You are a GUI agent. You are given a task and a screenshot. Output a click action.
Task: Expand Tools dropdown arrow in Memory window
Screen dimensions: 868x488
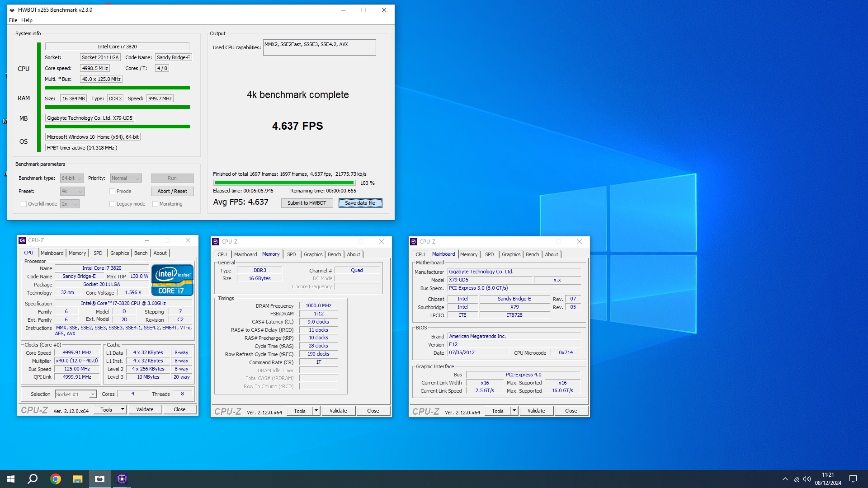point(316,411)
